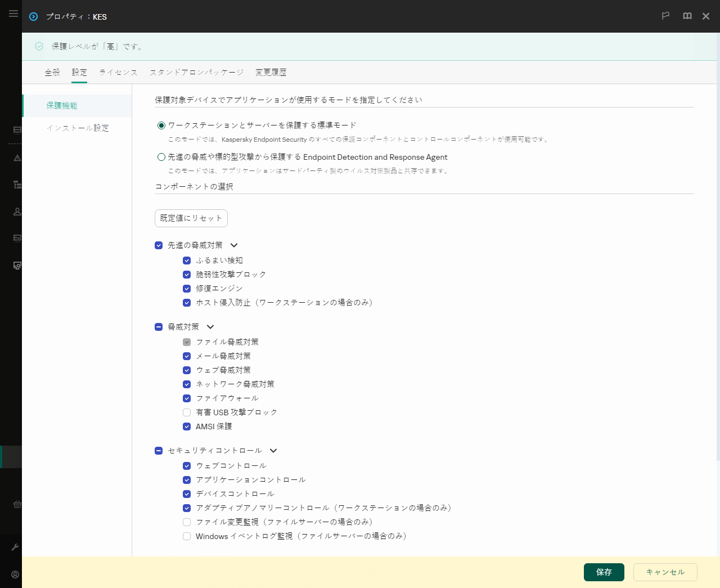Switch to the ライセンス tab

[118, 73]
